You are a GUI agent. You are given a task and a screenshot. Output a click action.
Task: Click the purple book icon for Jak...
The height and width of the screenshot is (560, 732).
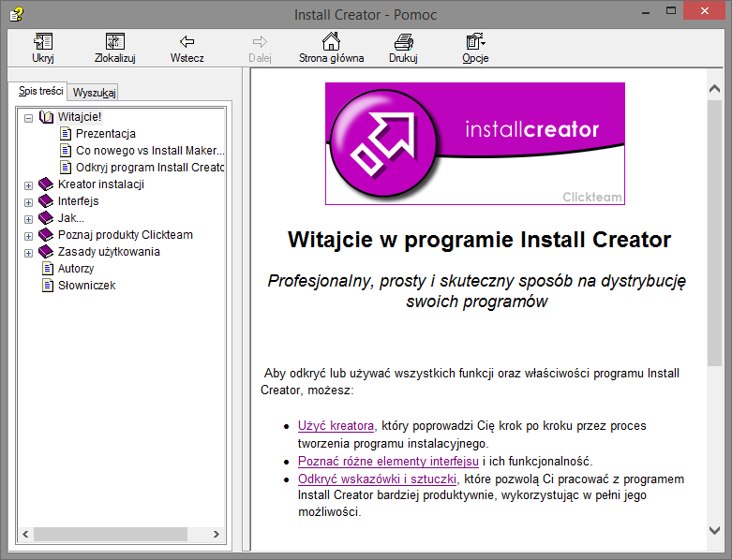[x=46, y=218]
